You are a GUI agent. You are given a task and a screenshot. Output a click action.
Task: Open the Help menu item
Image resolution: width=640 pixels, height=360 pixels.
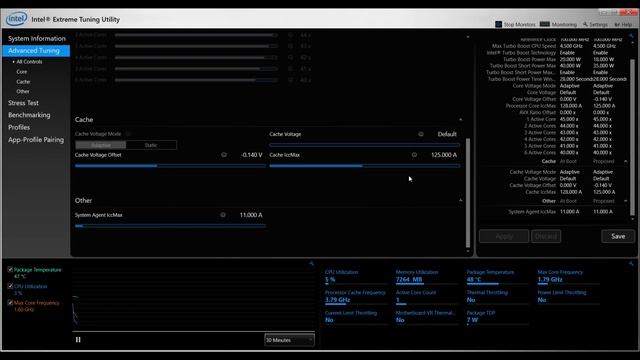(x=623, y=24)
